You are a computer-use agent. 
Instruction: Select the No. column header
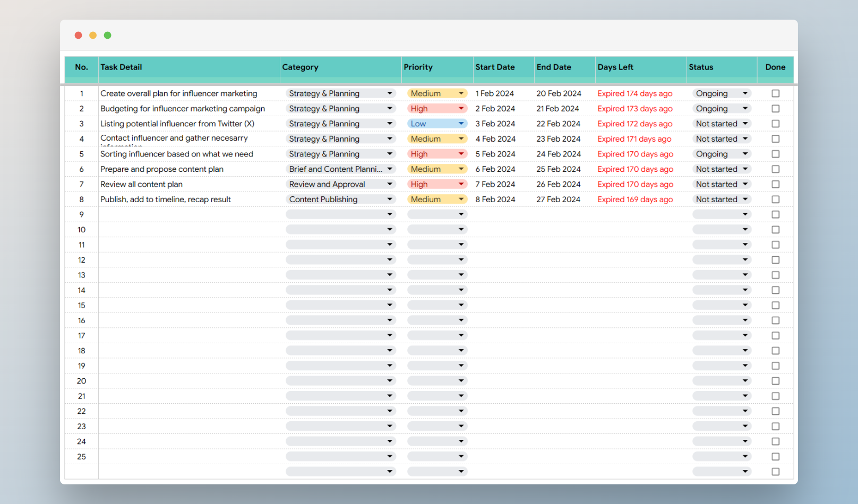click(x=81, y=67)
